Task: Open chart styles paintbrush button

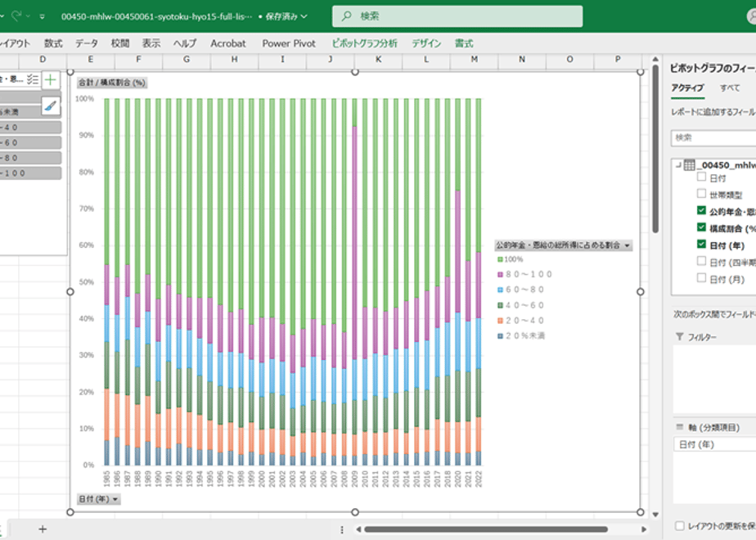Action: click(51, 106)
